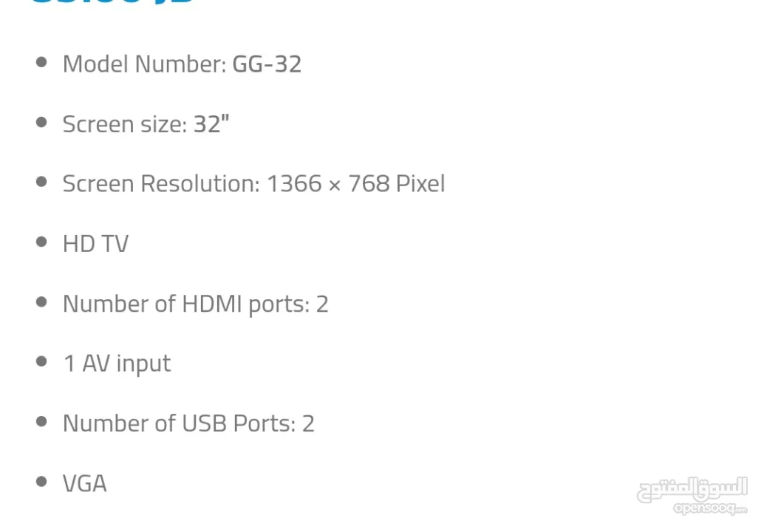This screenshot has width=764, height=532.
Task: Click the '1 AV input' specification text
Action: click(x=117, y=364)
